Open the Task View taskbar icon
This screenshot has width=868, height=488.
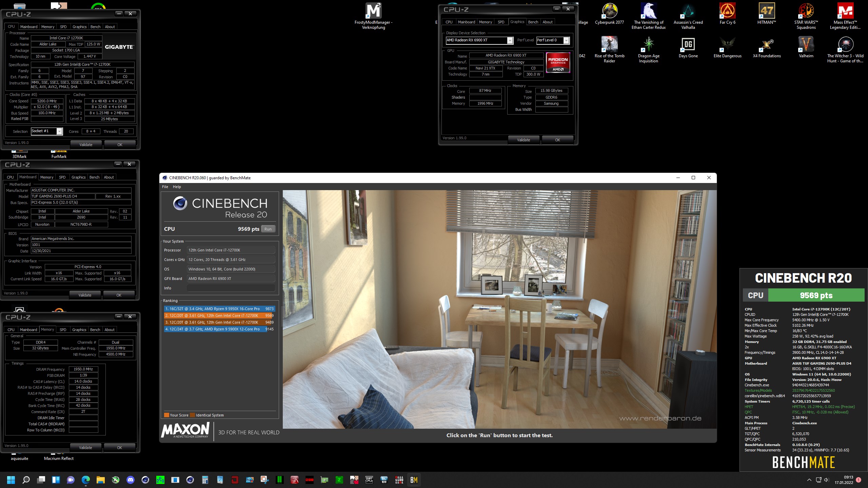pyautogui.click(x=41, y=480)
